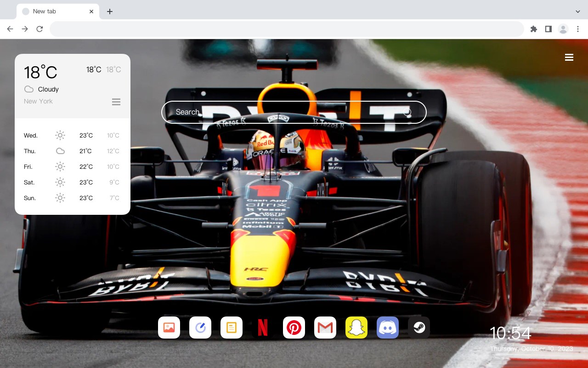Open the Chrome three-dot menu
Image resolution: width=588 pixels, height=368 pixels.
click(578, 29)
